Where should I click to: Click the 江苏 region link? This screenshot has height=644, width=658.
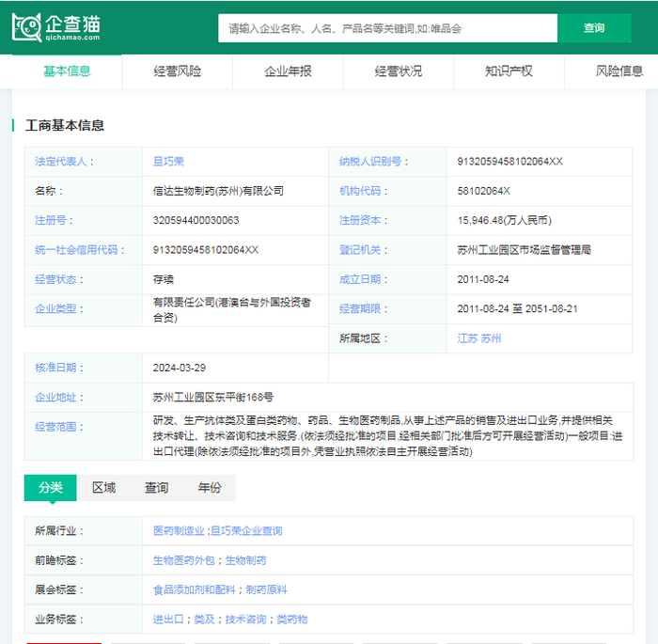coord(467,338)
